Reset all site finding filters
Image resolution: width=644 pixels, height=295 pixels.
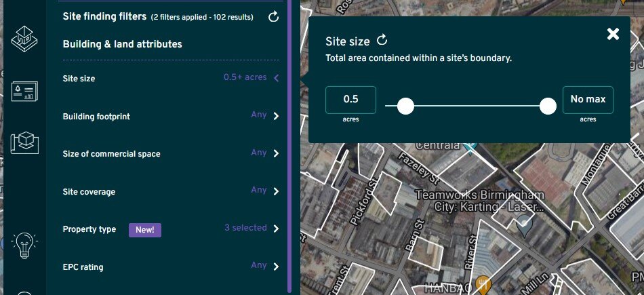[x=273, y=17]
